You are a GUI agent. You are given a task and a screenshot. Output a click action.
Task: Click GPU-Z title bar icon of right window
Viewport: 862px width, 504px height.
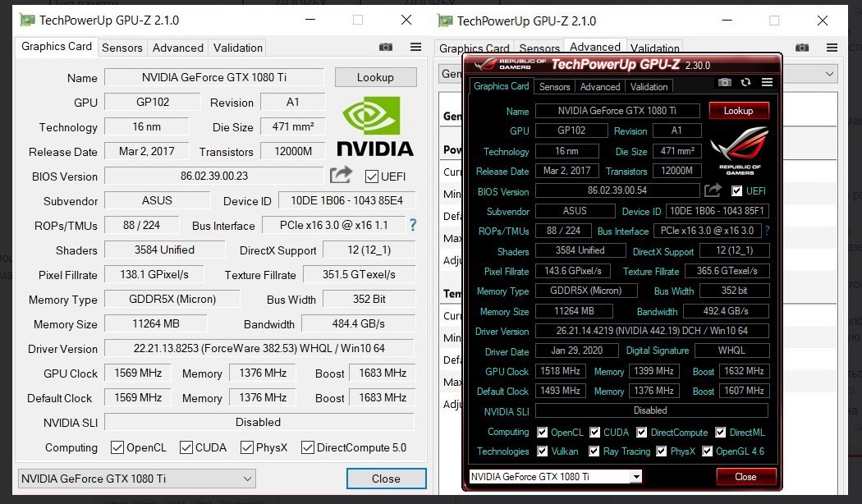click(x=445, y=21)
